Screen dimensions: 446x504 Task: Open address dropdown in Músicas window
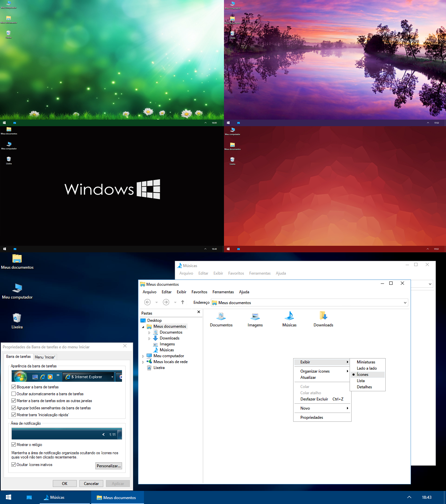pyautogui.click(x=430, y=284)
